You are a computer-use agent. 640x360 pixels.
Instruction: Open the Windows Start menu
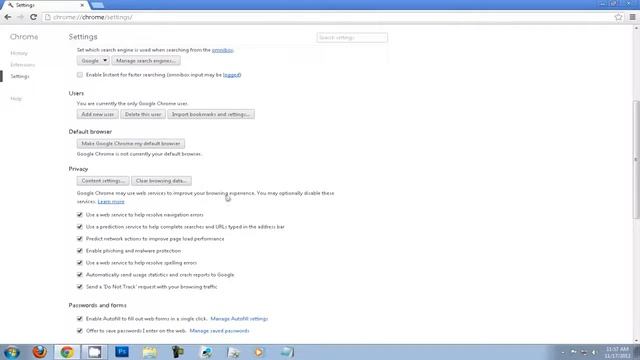[x=11, y=352]
